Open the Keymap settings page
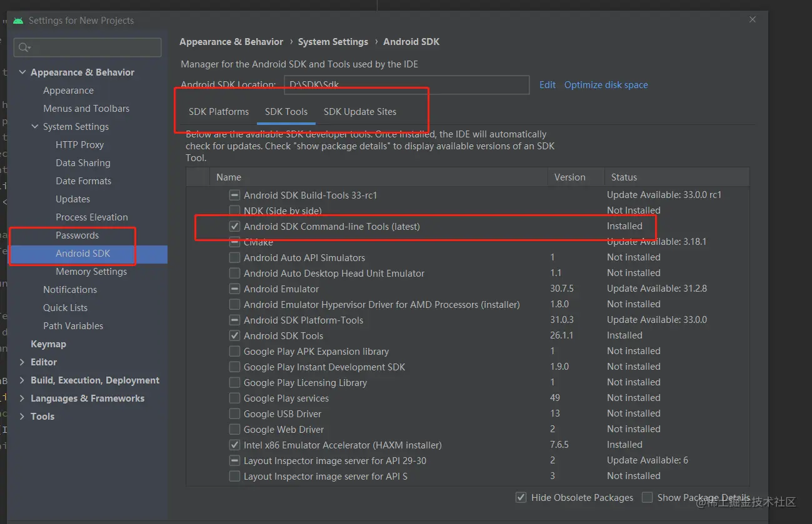 click(48, 344)
